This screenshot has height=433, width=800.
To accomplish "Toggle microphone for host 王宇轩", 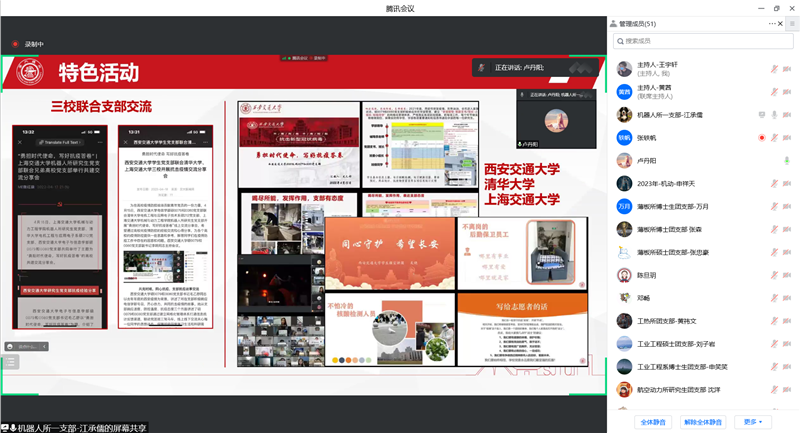I will tap(774, 69).
